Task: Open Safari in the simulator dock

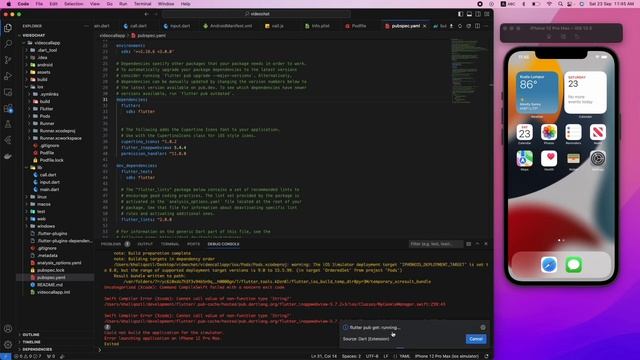Action: click(549, 265)
